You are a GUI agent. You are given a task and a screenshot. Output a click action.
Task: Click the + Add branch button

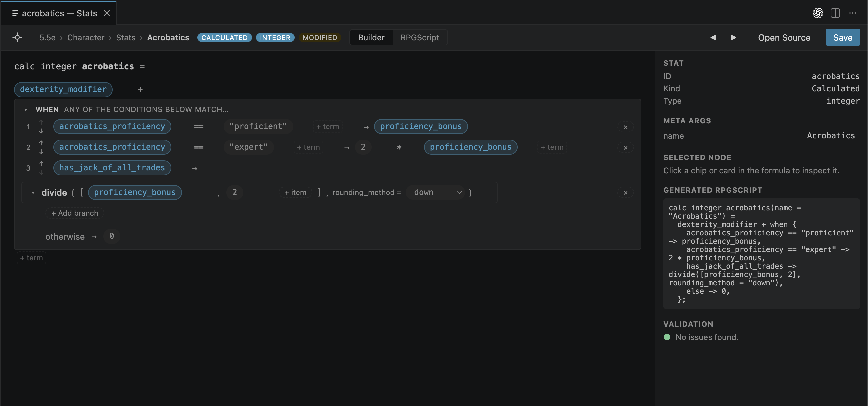tap(74, 213)
